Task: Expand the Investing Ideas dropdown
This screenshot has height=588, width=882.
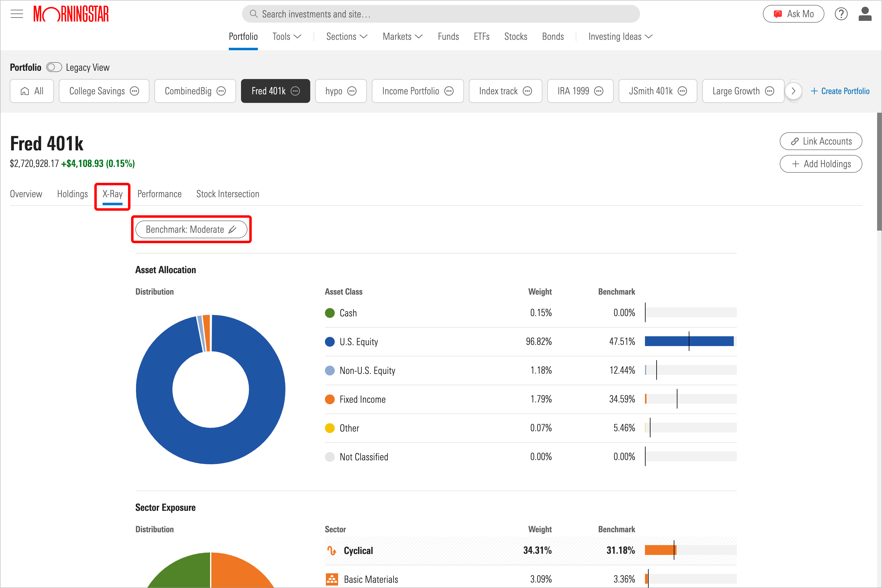Action: click(620, 36)
